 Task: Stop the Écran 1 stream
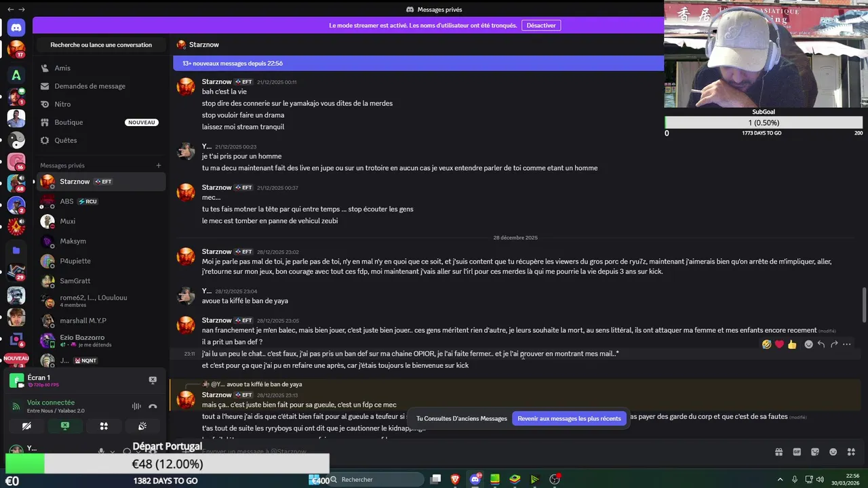(x=153, y=380)
